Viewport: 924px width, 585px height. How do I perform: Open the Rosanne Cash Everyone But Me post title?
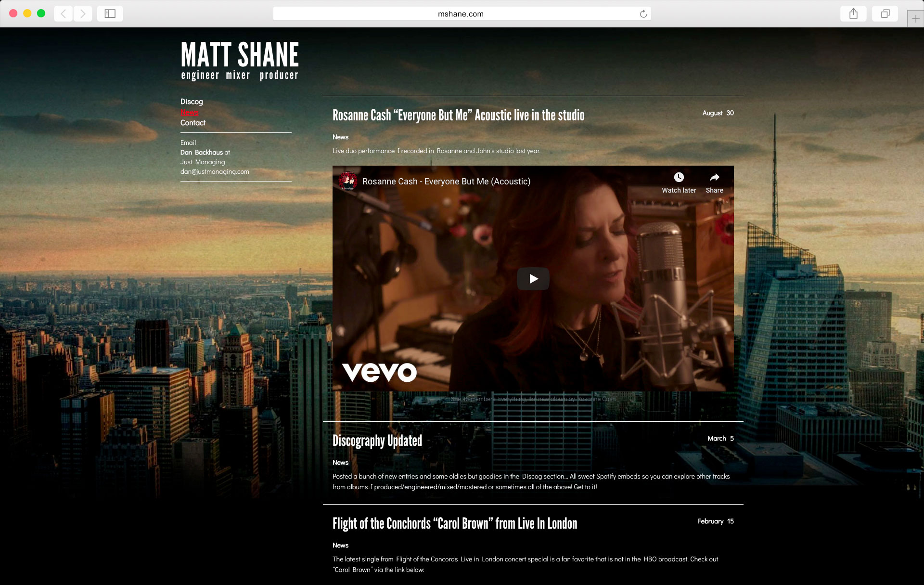pyautogui.click(x=458, y=115)
